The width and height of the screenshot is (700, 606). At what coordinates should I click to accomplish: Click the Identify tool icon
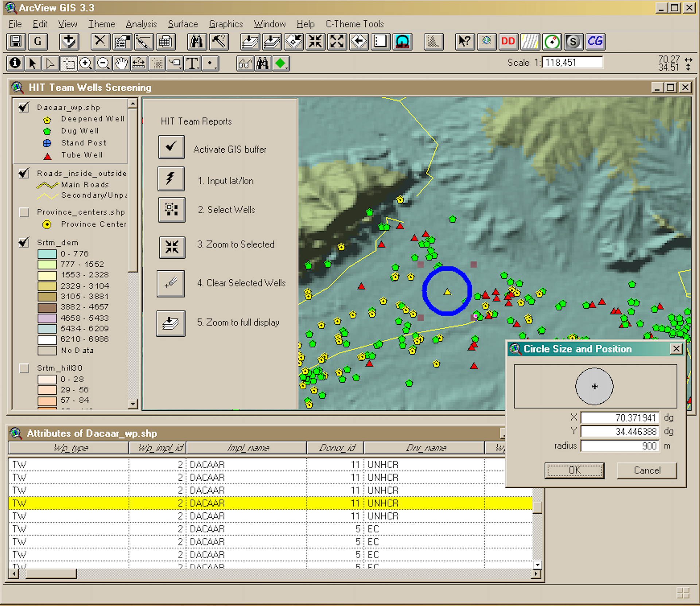pyautogui.click(x=15, y=63)
